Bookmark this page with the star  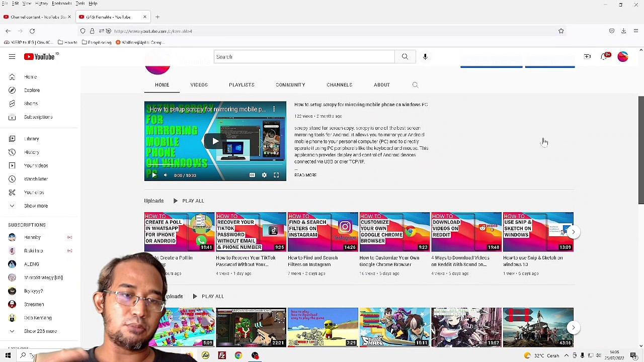click(x=561, y=31)
